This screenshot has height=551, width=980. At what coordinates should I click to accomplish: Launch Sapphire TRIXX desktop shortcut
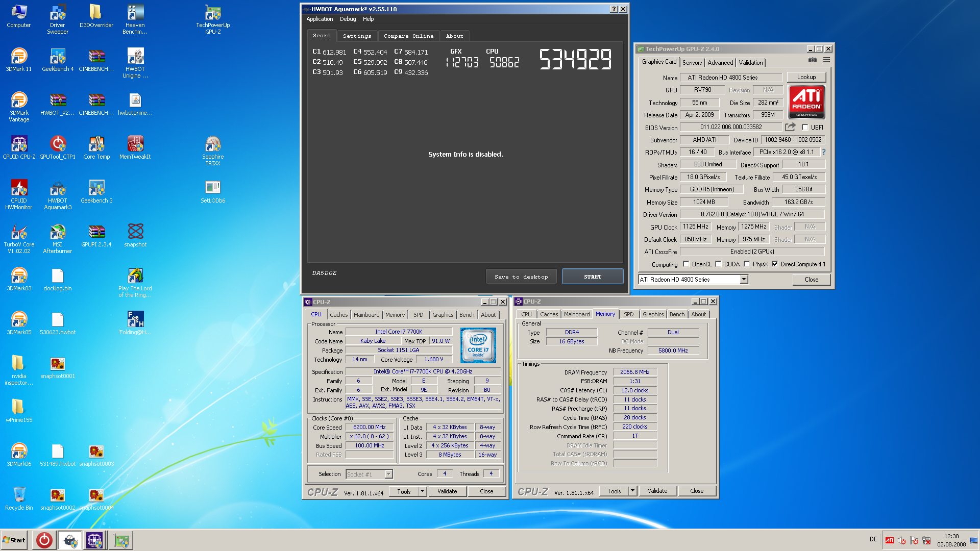coord(213,151)
